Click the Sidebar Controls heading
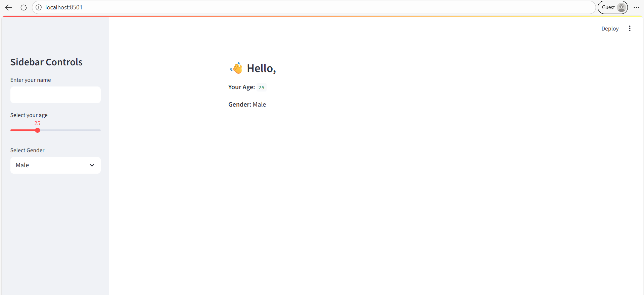Screen dimensions: 644x295 tap(46, 62)
